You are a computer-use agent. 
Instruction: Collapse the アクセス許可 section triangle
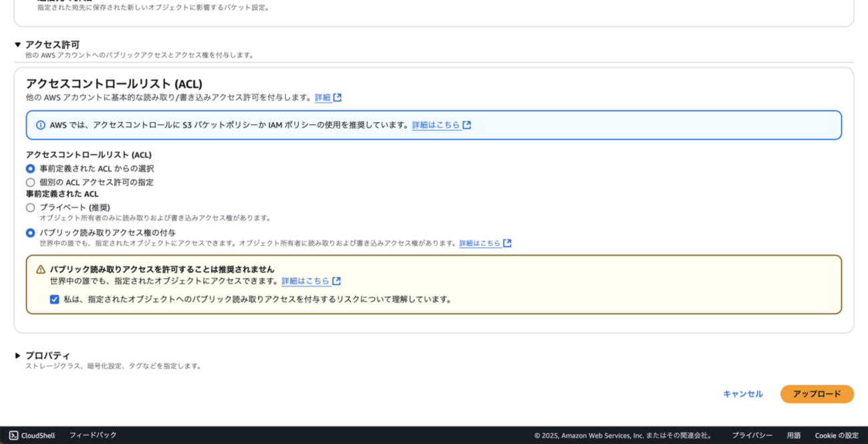[x=18, y=45]
